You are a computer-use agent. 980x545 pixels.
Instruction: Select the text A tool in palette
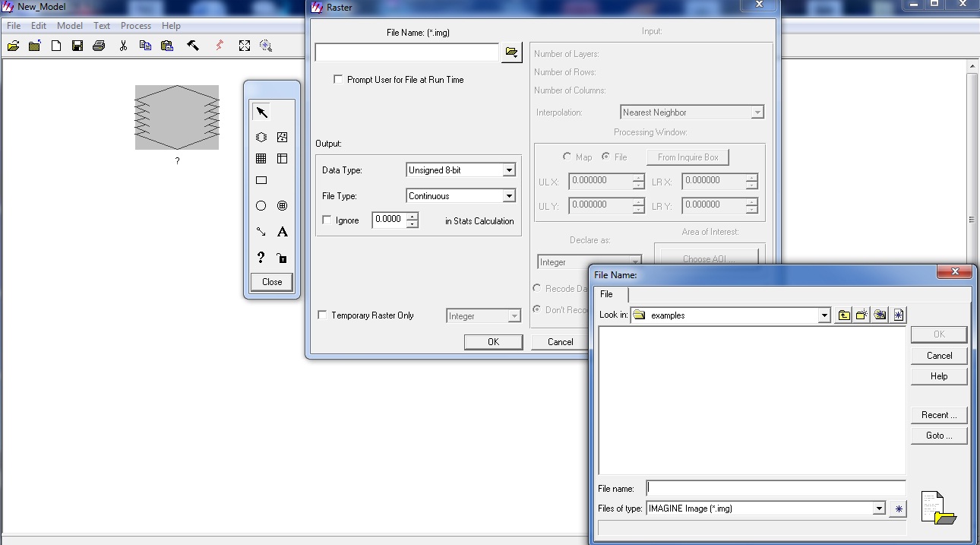282,232
